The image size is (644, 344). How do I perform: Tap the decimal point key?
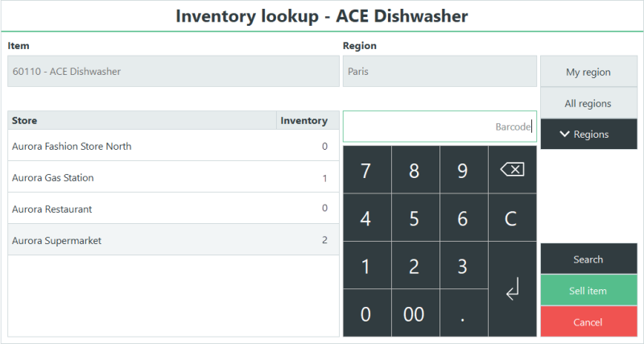tap(464, 313)
